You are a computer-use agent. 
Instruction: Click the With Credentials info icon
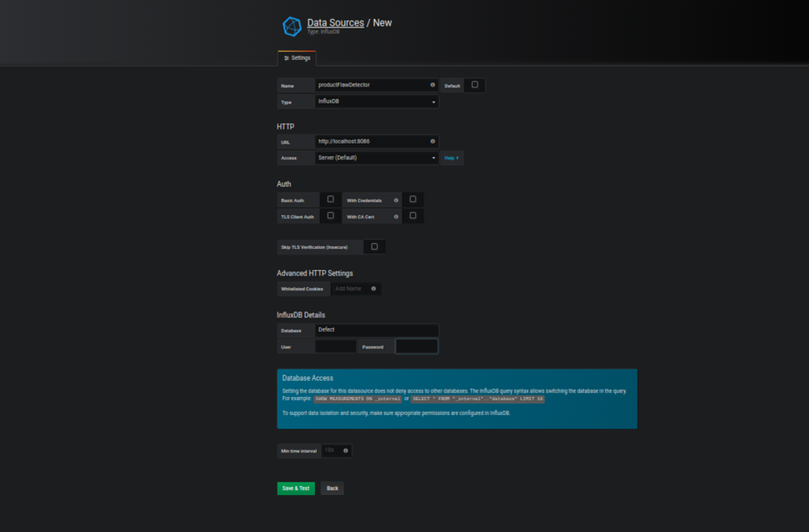tap(396, 200)
